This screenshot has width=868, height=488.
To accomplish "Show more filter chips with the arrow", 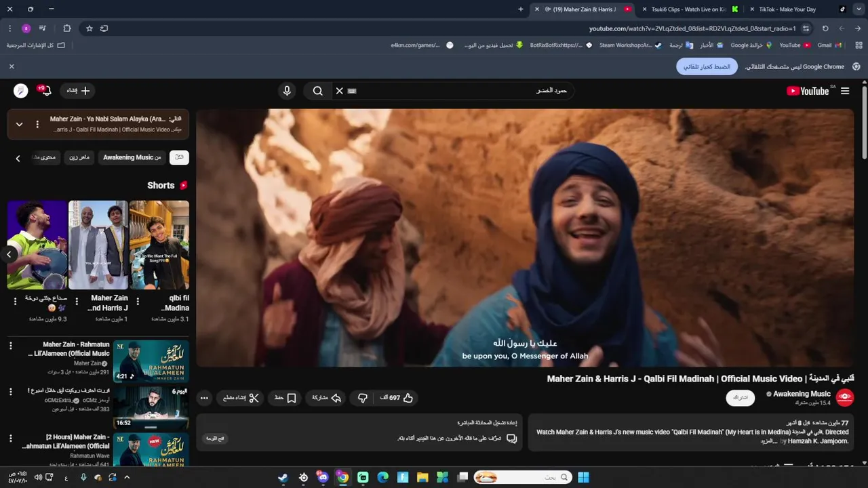I will (18, 158).
